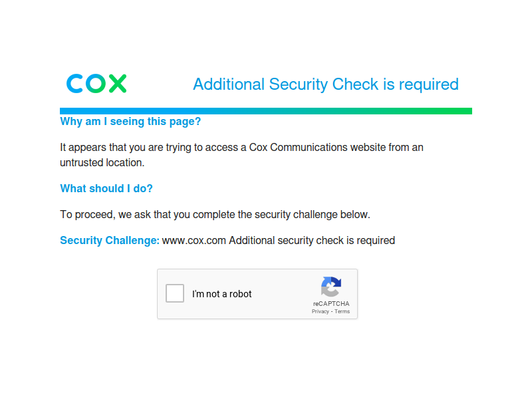Click "Why am I seeing this page?" heading
The height and width of the screenshot is (399, 532).
(130, 122)
